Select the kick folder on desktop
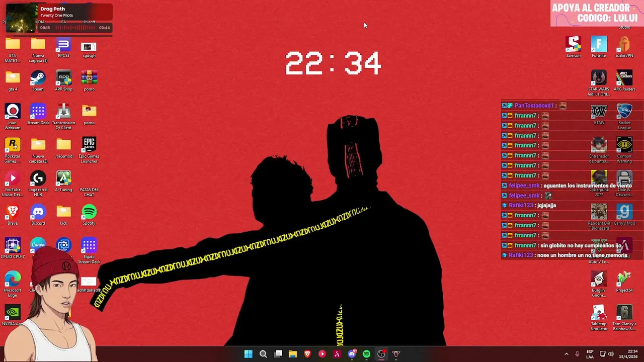The width and height of the screenshot is (644, 362). (x=63, y=216)
